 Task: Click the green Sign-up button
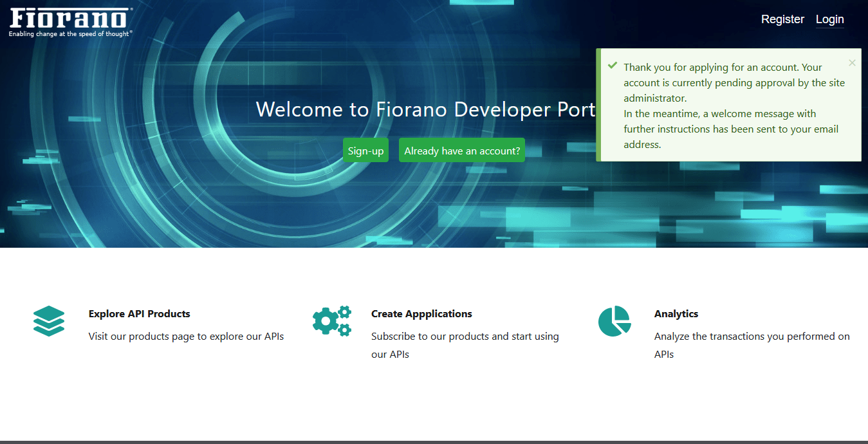coord(365,150)
